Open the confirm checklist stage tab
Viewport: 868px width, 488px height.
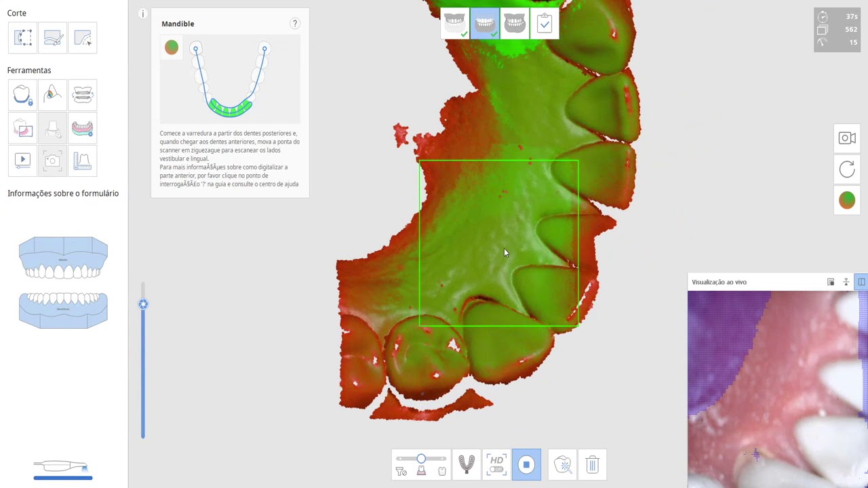545,24
